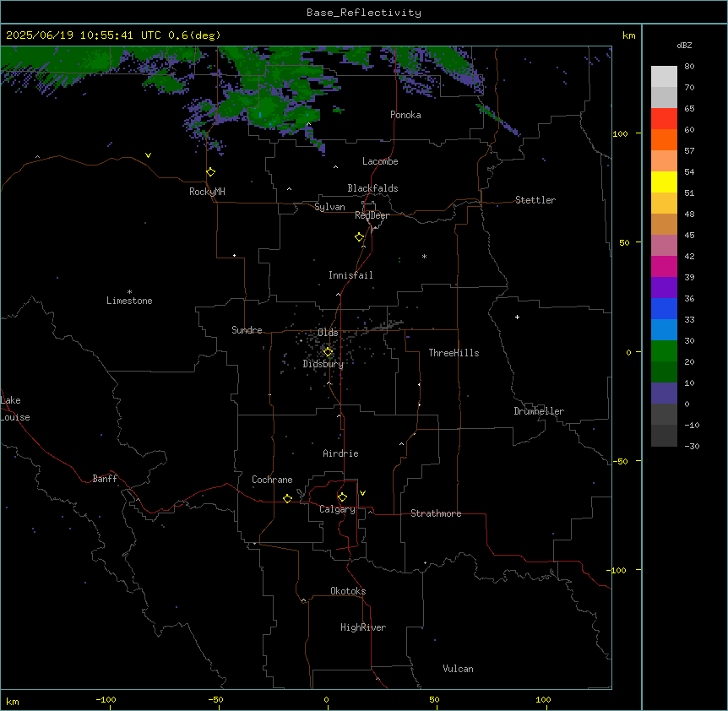
Task: Click the yellow V marker northeast of Calgary
Action: point(362,493)
